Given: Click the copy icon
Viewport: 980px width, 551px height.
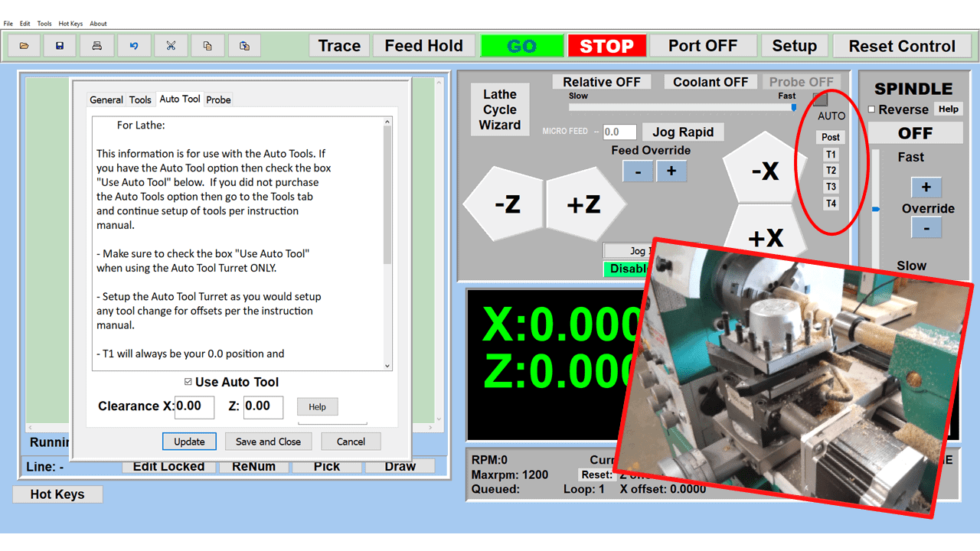Looking at the screenshot, I should pyautogui.click(x=207, y=45).
